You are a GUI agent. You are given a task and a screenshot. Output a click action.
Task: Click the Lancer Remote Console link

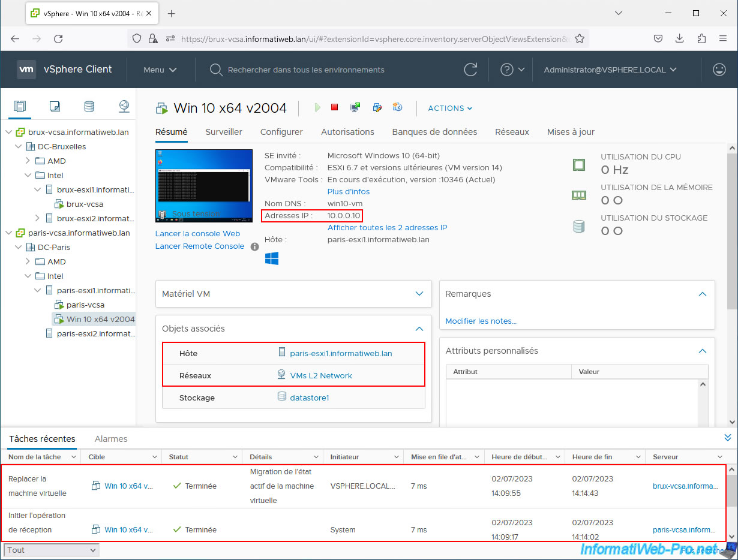tap(200, 246)
